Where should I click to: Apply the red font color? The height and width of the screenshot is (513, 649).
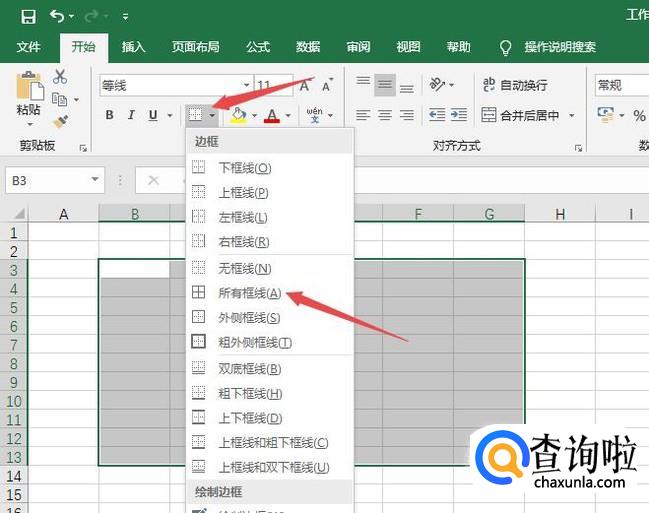[272, 115]
